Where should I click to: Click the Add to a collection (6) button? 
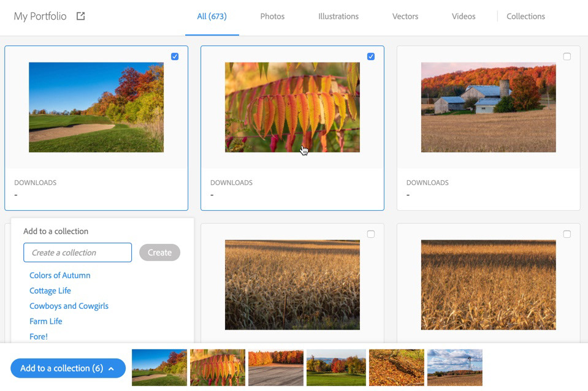tap(68, 368)
